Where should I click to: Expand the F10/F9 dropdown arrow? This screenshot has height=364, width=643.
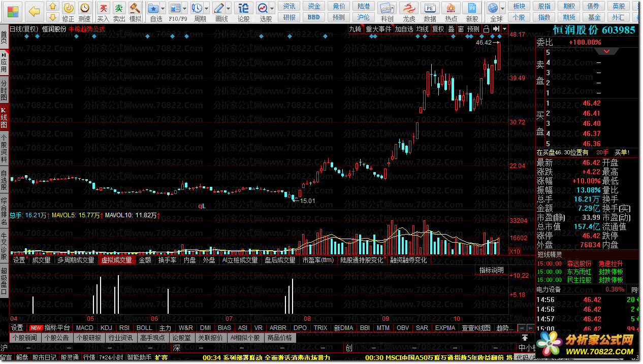pyautogui.click(x=185, y=9)
